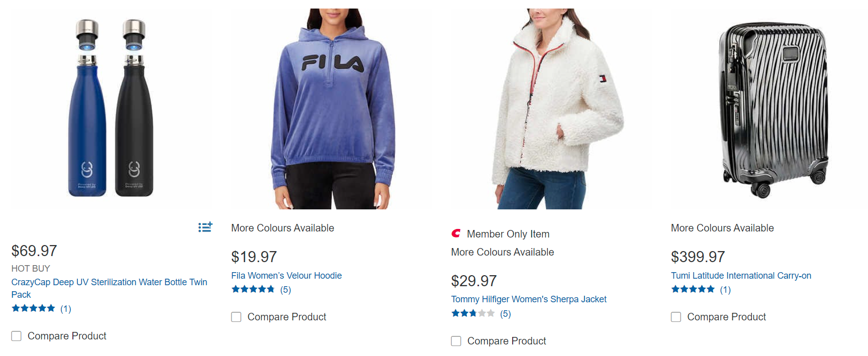The width and height of the screenshot is (868, 356).
Task: Check Compare Product for Fila Velour Hoodie
Action: (x=236, y=317)
